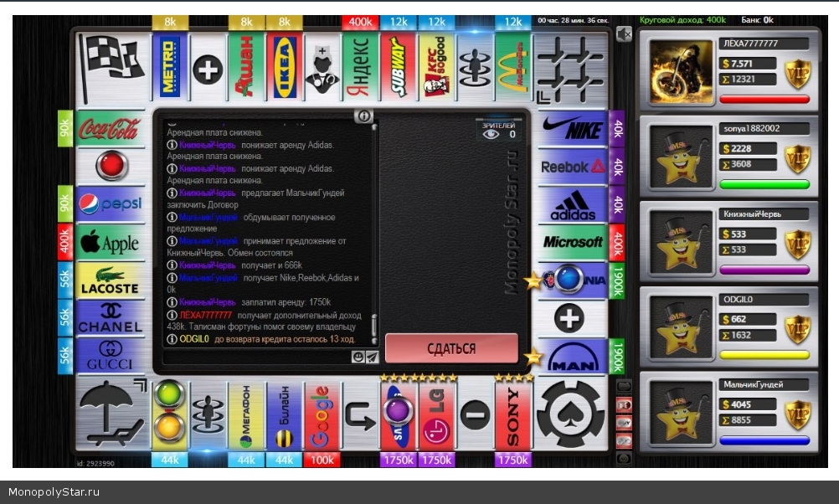The height and width of the screenshot is (504, 839).
Task: Select the Chanel board cell
Action: (x=110, y=319)
